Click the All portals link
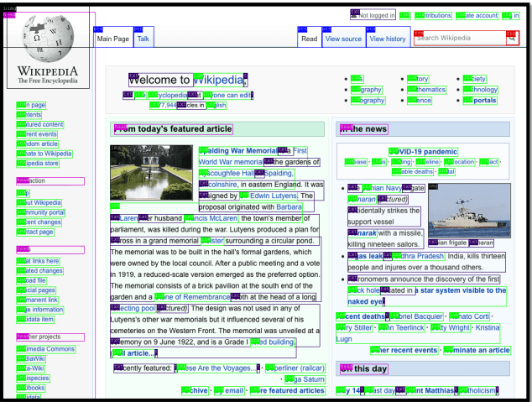Image resolution: width=532 pixels, height=402 pixels. point(481,101)
